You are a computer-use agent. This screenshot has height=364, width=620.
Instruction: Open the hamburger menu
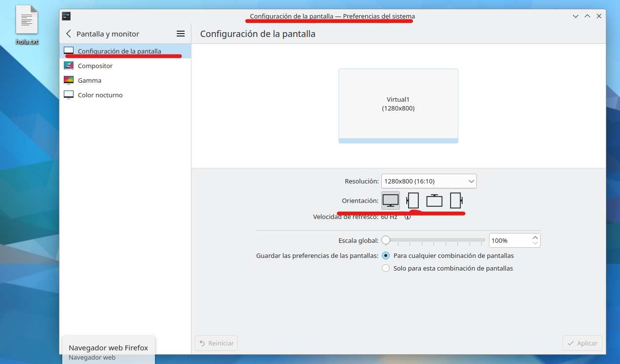click(x=180, y=33)
